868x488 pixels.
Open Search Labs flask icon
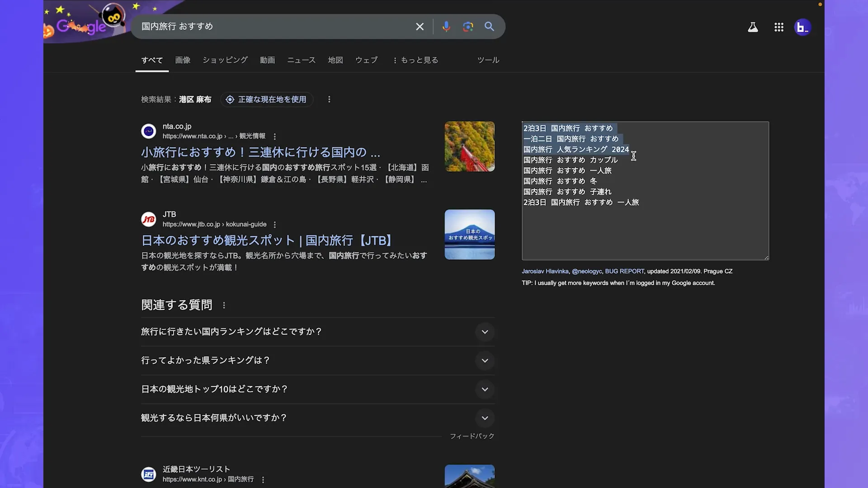pos(753,27)
